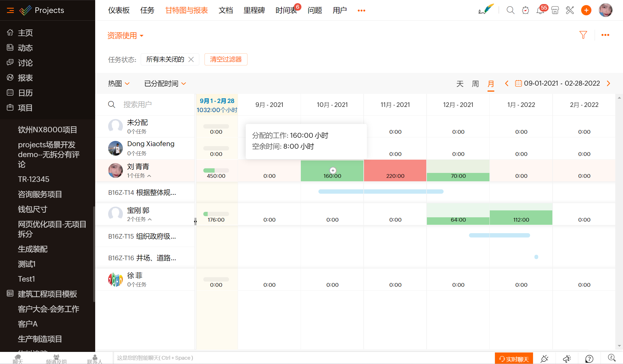Collapse 刘 青青's 1个任务 list
Viewport: 623px width, 364px height.
click(149, 176)
